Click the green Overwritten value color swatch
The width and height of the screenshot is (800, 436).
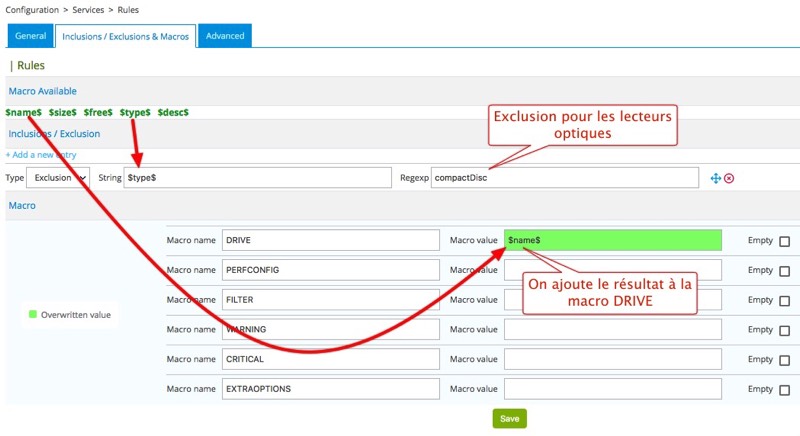(33, 314)
